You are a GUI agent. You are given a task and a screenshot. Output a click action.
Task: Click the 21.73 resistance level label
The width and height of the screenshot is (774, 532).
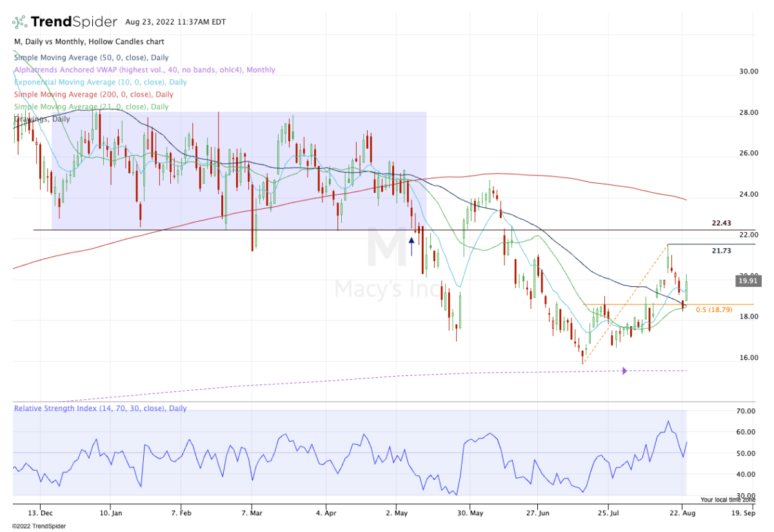coord(720,250)
